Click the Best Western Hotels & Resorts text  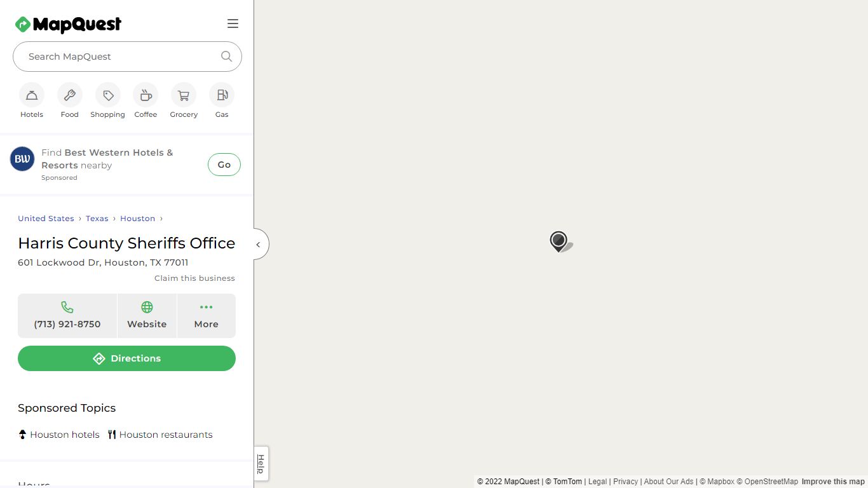107,159
